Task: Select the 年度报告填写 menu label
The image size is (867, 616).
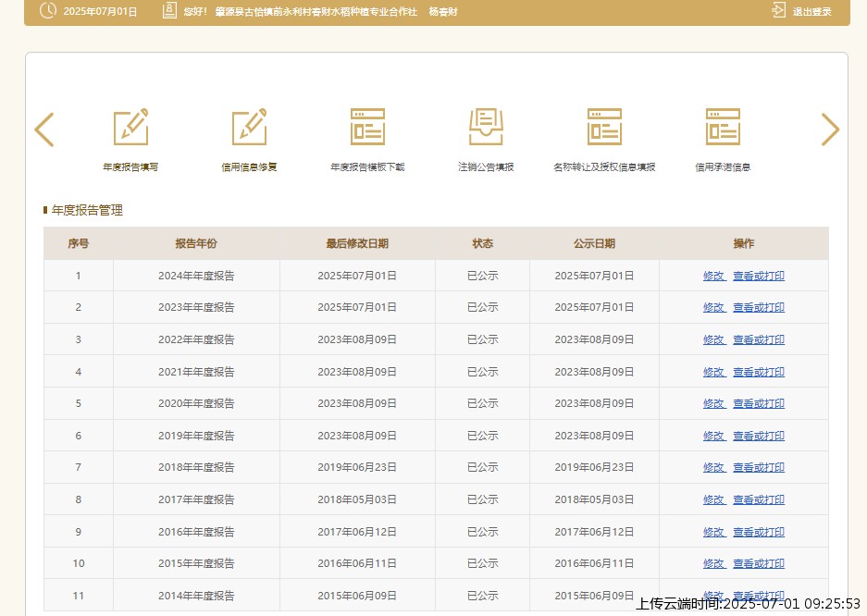Action: (130, 166)
